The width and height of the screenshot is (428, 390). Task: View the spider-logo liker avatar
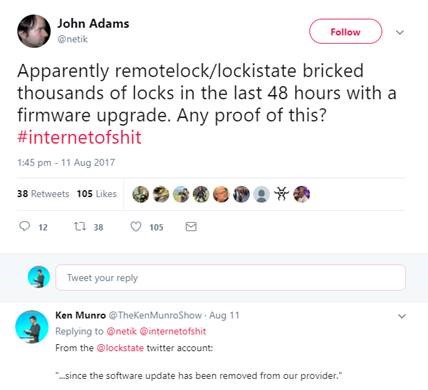pyautogui.click(x=282, y=194)
